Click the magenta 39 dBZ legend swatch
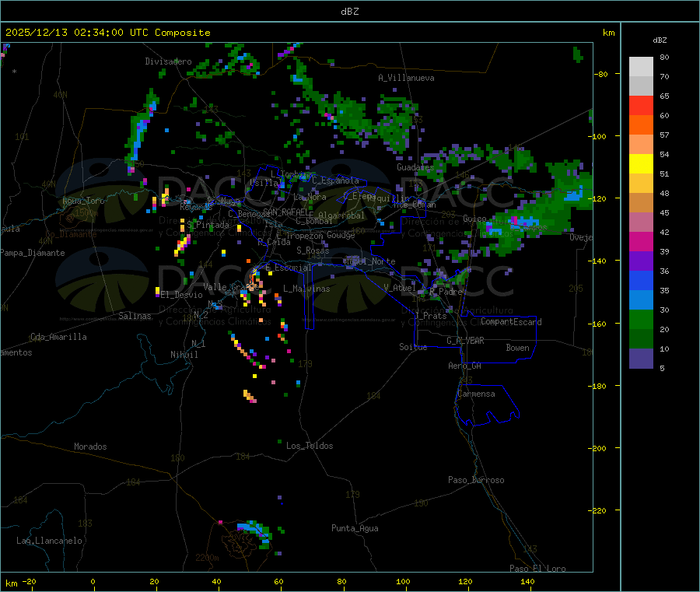Viewport: 700px width, 592px height. (641, 241)
